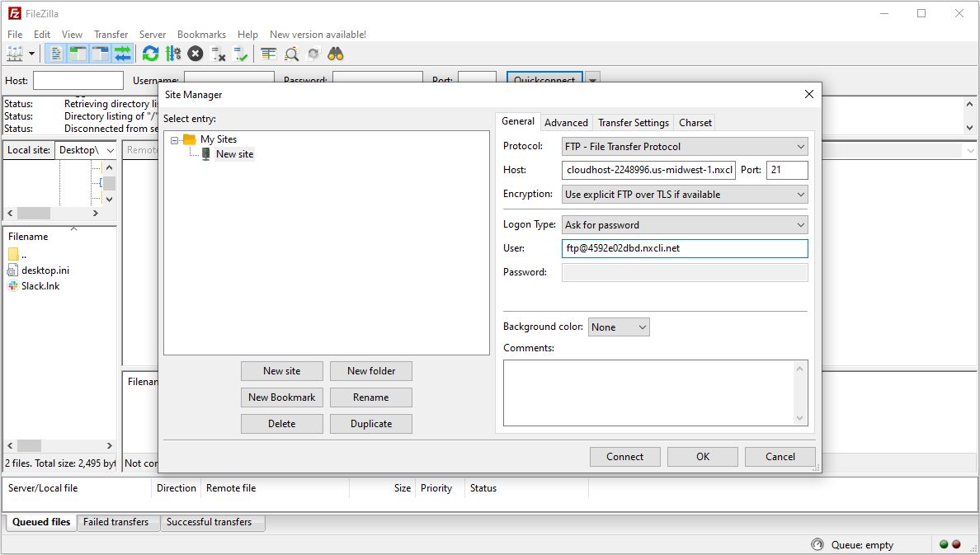Open the Transfer menu

click(x=111, y=35)
